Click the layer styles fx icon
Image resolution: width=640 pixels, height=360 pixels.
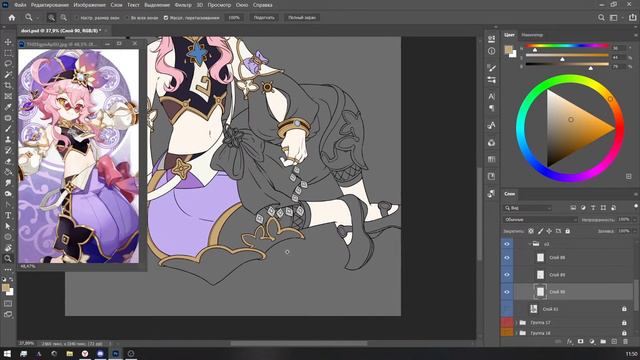point(569,342)
